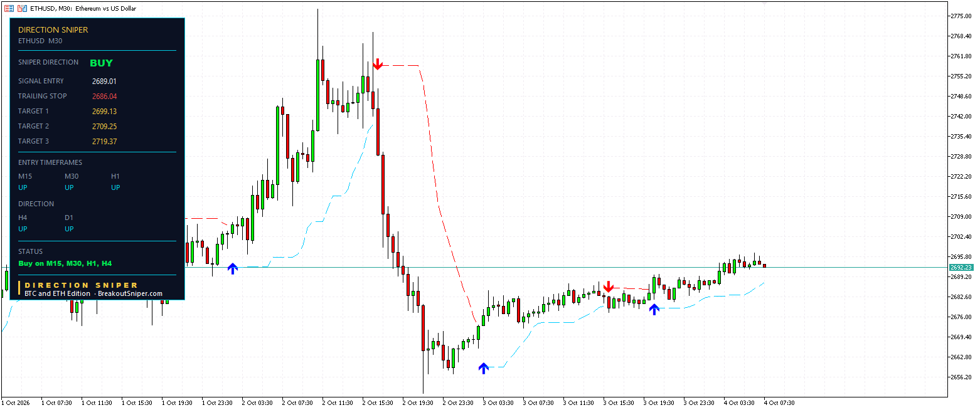Image resolution: width=980 pixels, height=410 pixels.
Task: Click the BTC and ETH Edition label
Action: click(58, 293)
